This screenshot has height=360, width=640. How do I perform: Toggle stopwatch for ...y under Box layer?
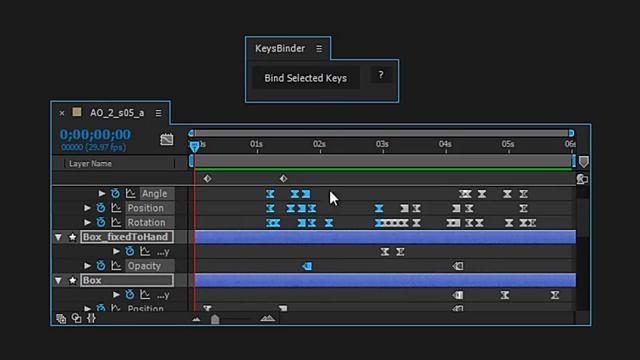coord(130,295)
